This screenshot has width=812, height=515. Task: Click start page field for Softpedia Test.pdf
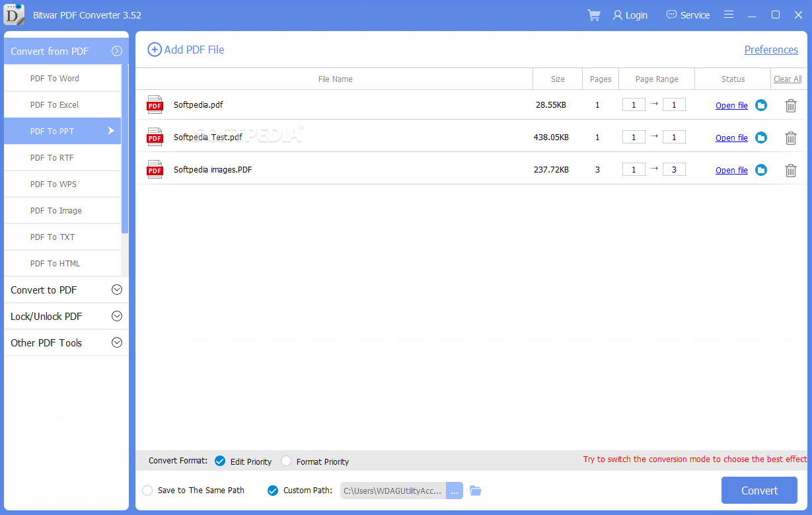[x=634, y=137]
